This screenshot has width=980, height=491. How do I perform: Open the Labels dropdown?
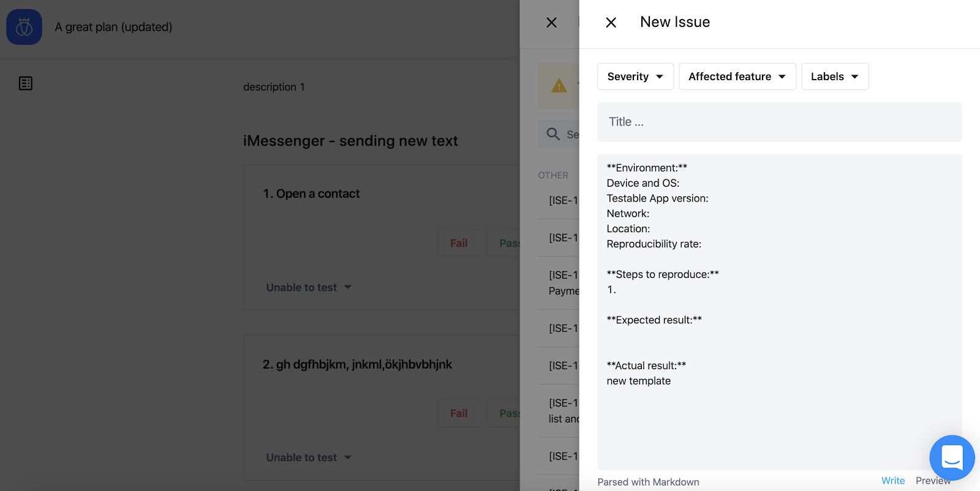(834, 76)
